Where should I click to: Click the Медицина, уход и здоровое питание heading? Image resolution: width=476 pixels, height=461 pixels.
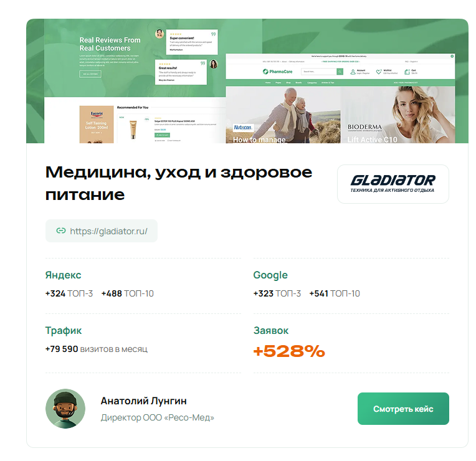178,183
